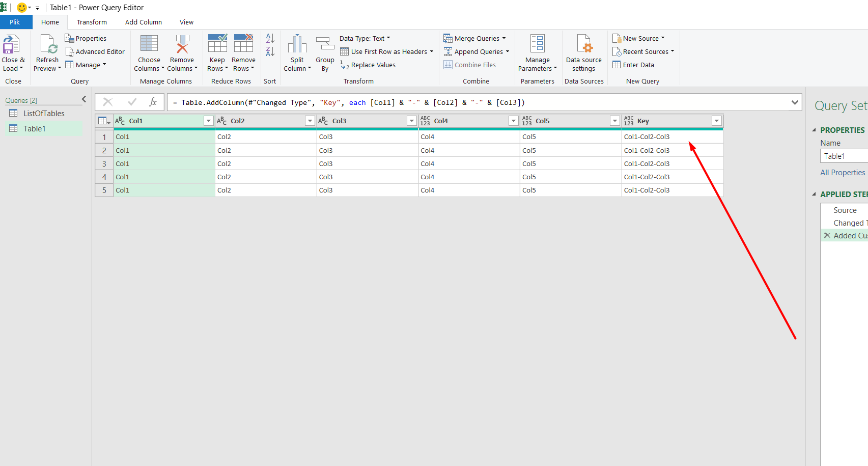Image resolution: width=868 pixels, height=466 pixels.
Task: Change Col4 data type icon
Action: coord(425,121)
